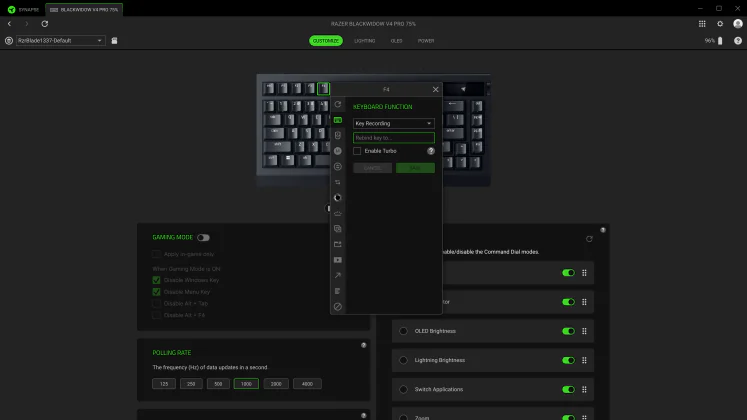Open the Synapse tab
This screenshot has height=420, width=747.
click(23, 10)
